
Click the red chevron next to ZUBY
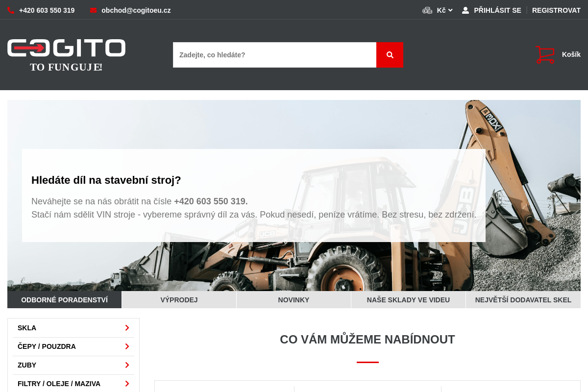pos(127,365)
